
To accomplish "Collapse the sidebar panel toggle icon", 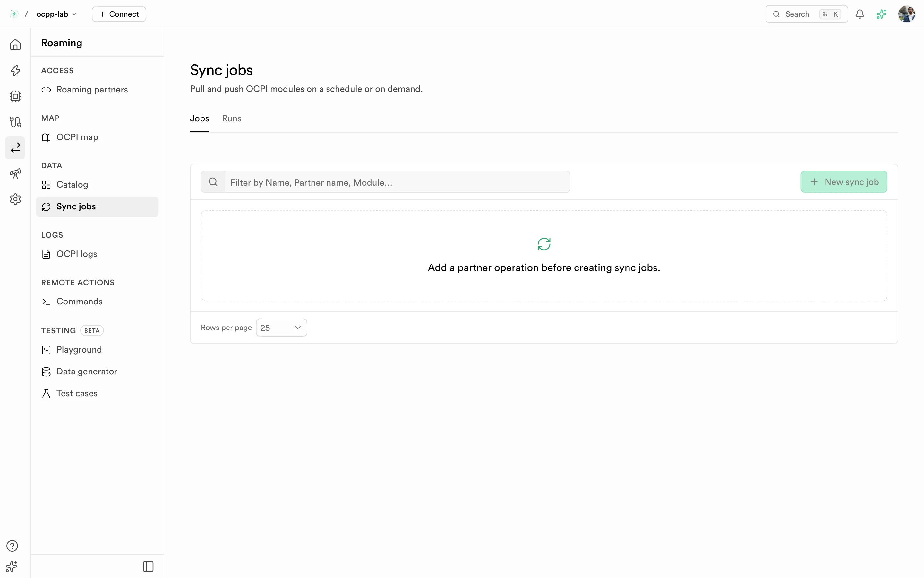I will pyautogui.click(x=148, y=566).
